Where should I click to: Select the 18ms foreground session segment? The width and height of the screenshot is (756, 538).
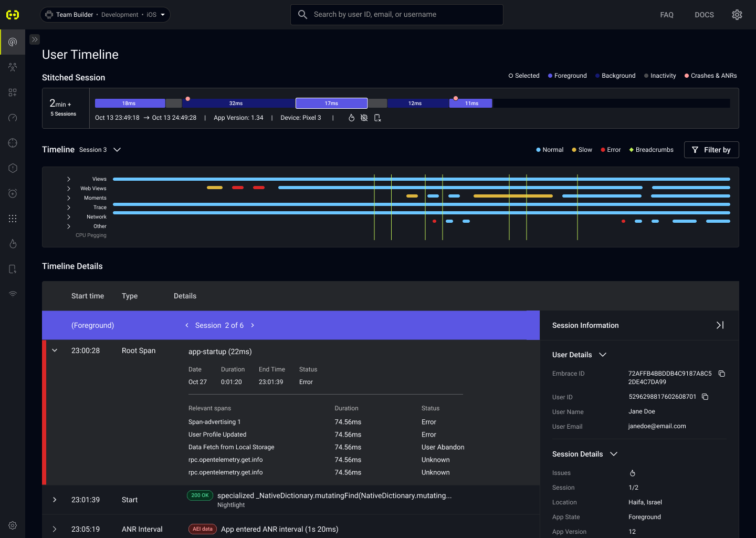tap(130, 104)
